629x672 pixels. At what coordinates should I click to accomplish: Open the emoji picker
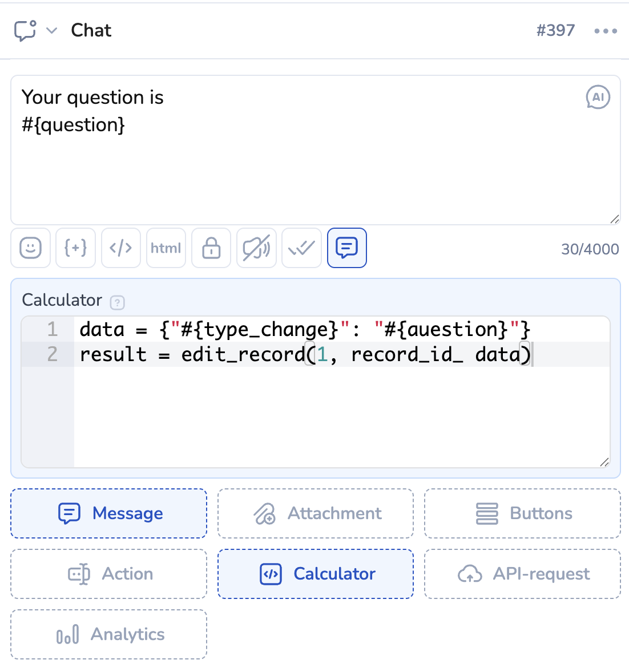pos(30,248)
